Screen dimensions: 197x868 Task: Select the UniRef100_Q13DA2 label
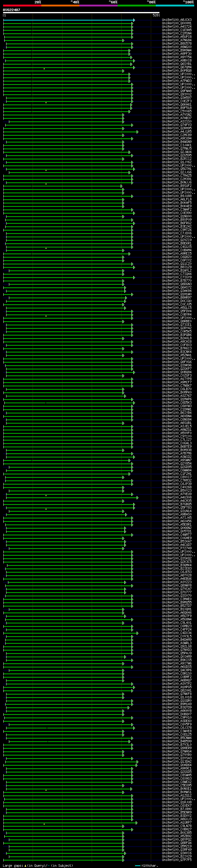point(177,761)
